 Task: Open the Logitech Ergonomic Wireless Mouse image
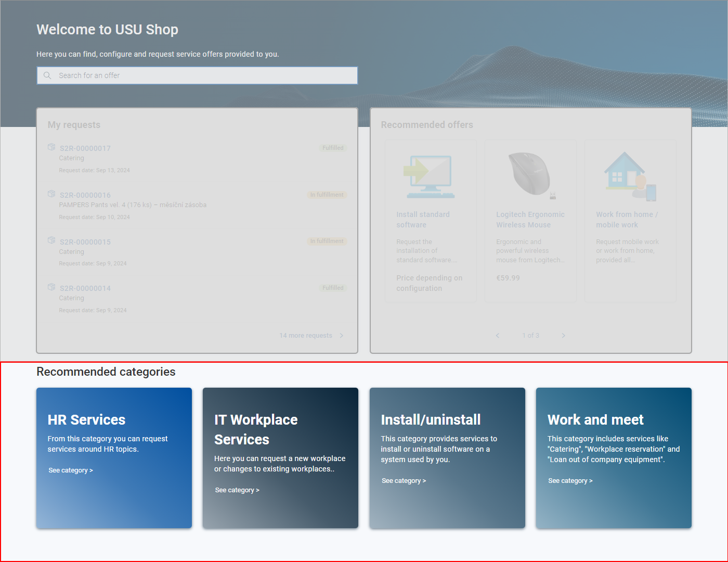pos(530,174)
